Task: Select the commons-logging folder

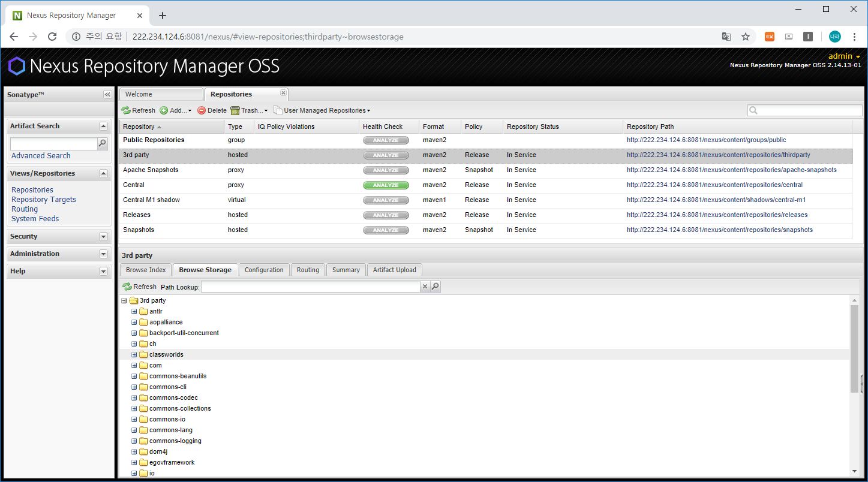Action: click(175, 441)
